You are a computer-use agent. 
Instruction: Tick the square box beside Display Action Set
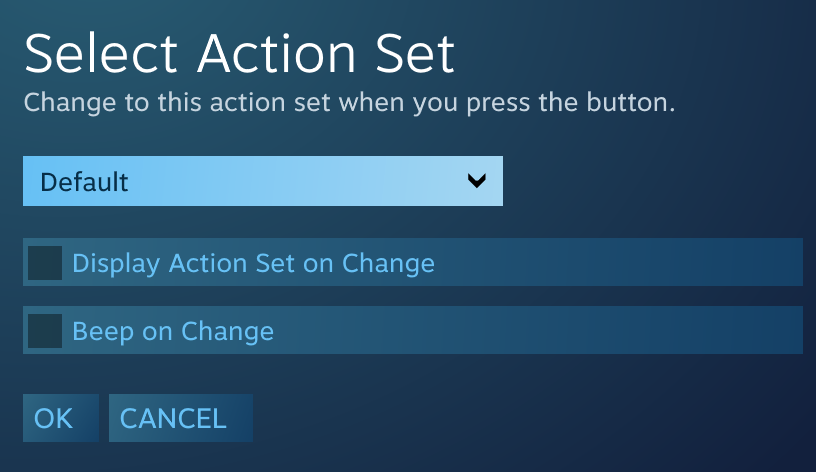45,263
